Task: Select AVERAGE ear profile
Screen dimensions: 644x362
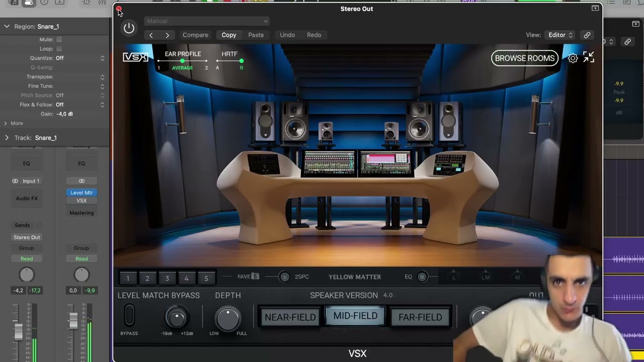Action: click(182, 67)
